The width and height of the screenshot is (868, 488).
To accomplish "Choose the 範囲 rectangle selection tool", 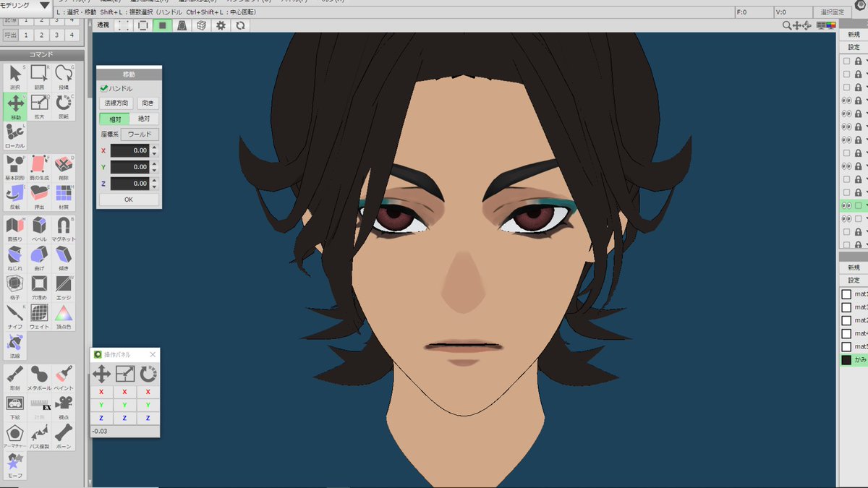I will tap(39, 77).
